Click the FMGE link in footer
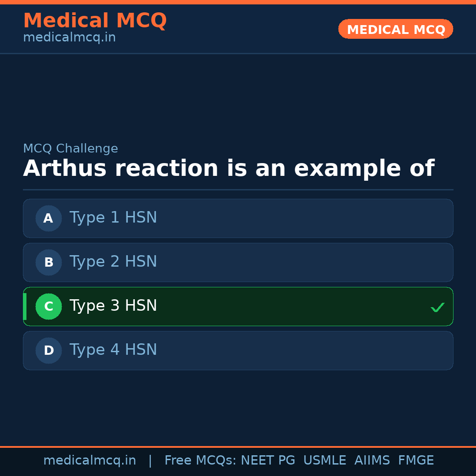 tap(416, 460)
